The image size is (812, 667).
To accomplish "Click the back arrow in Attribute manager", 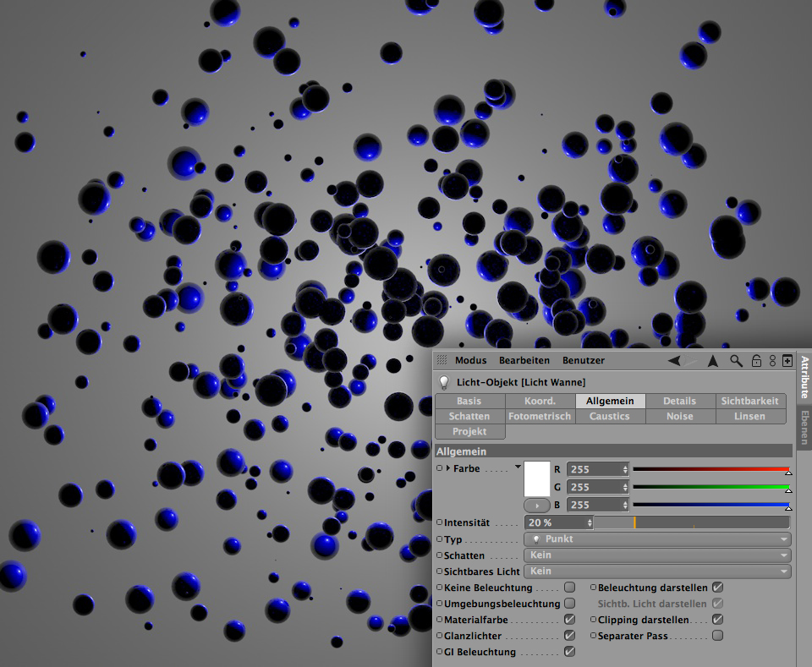I will point(674,361).
